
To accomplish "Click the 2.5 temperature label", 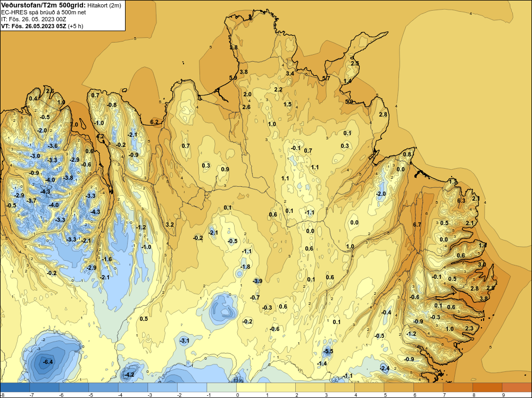I will (x=355, y=63).
